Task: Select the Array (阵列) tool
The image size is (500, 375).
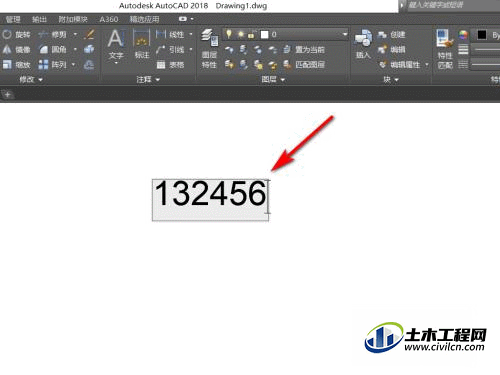Action: [x=53, y=65]
